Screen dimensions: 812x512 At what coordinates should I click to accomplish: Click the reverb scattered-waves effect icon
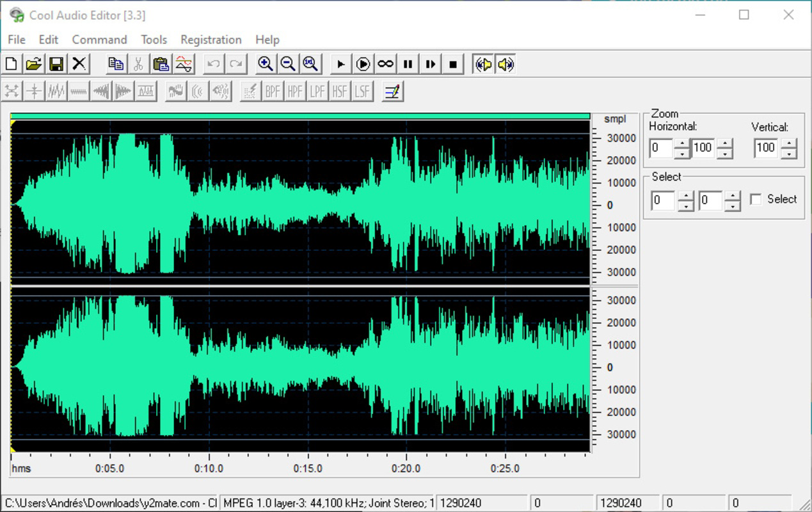click(221, 92)
